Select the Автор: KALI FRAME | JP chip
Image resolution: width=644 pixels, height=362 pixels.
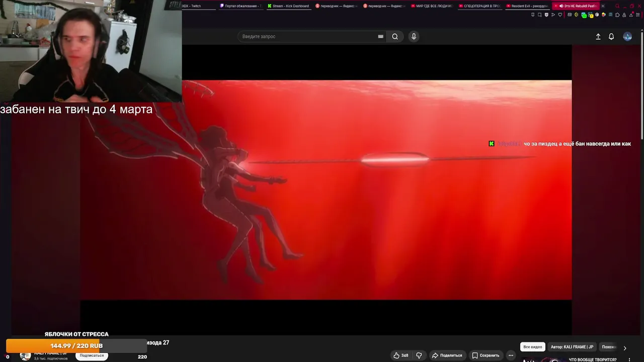(572, 347)
